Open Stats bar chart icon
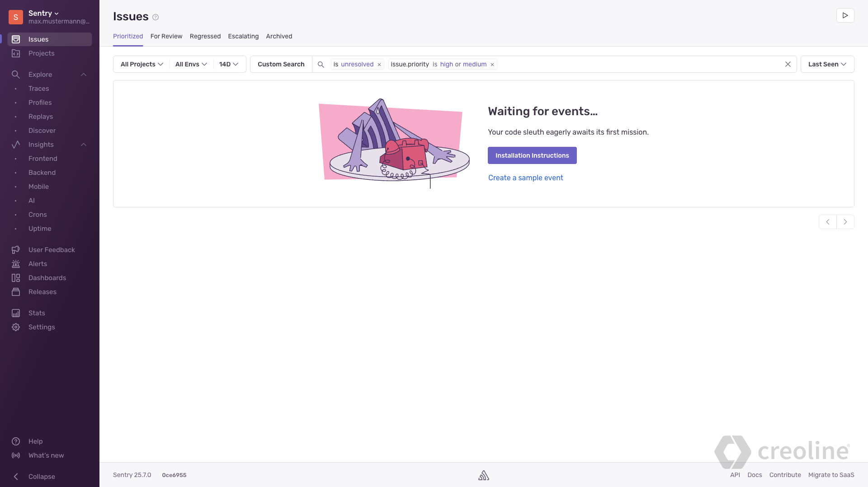868x487 pixels. click(16, 313)
